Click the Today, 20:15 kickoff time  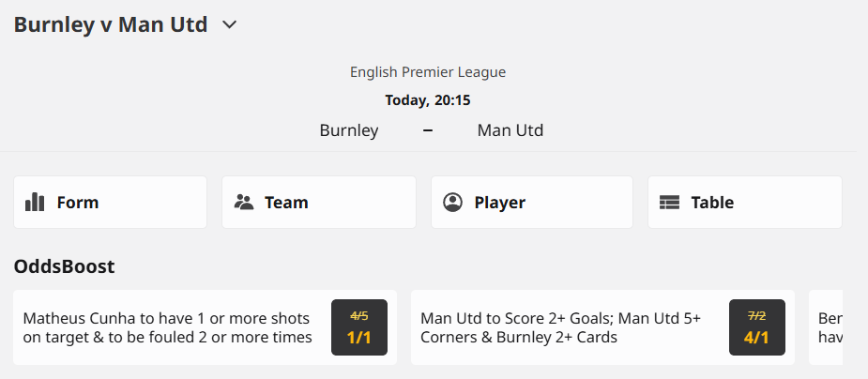(x=428, y=100)
